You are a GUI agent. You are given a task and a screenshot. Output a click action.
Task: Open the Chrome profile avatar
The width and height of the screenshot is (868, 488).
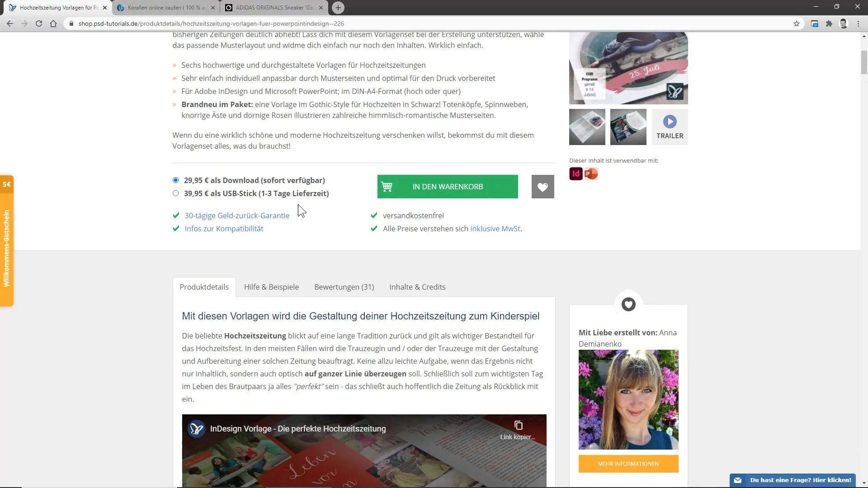click(844, 23)
